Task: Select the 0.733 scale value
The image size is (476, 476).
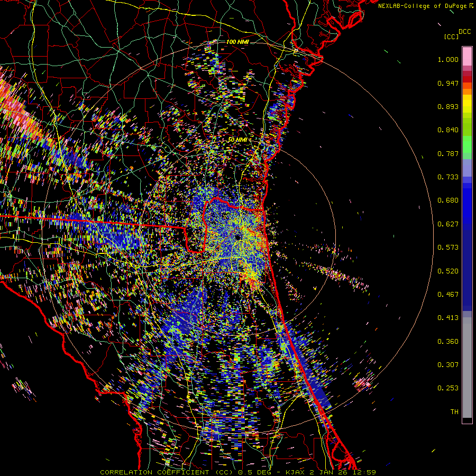Action: [448, 177]
